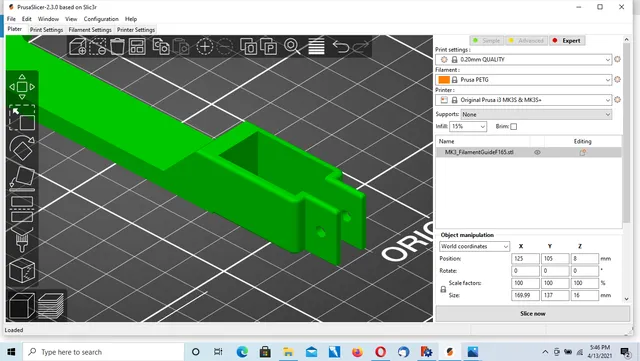The height and width of the screenshot is (361, 640).
Task: Switch to layers preview view icon
Action: click(51, 306)
